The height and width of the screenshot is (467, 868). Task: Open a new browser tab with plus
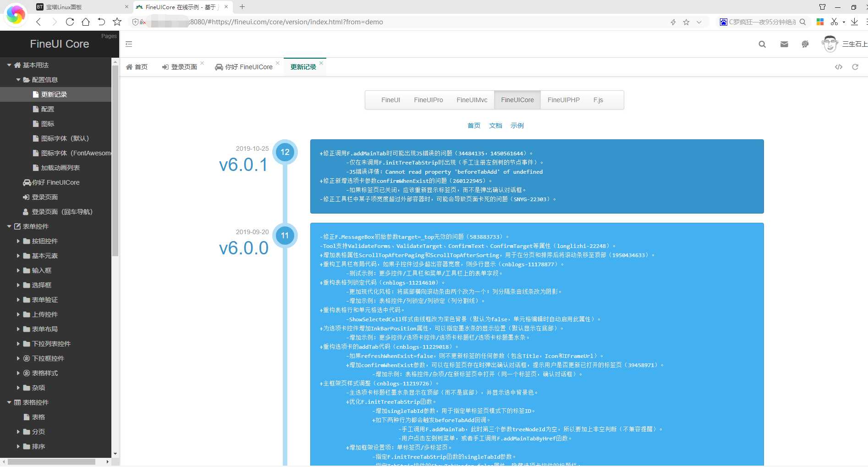(x=242, y=7)
